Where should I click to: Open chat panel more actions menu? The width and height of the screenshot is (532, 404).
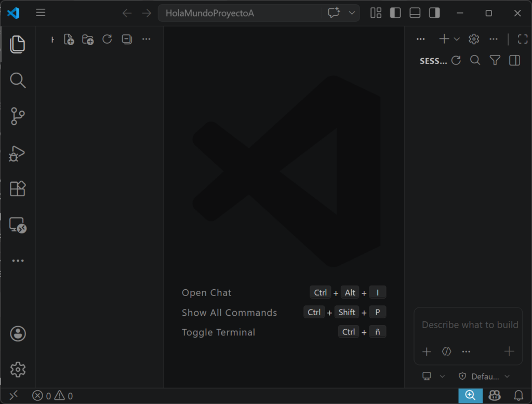[494, 39]
